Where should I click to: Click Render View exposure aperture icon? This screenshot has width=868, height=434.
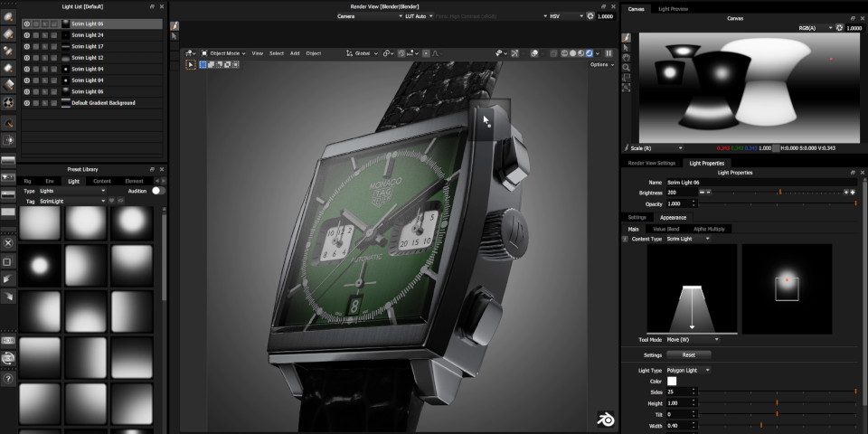point(590,16)
